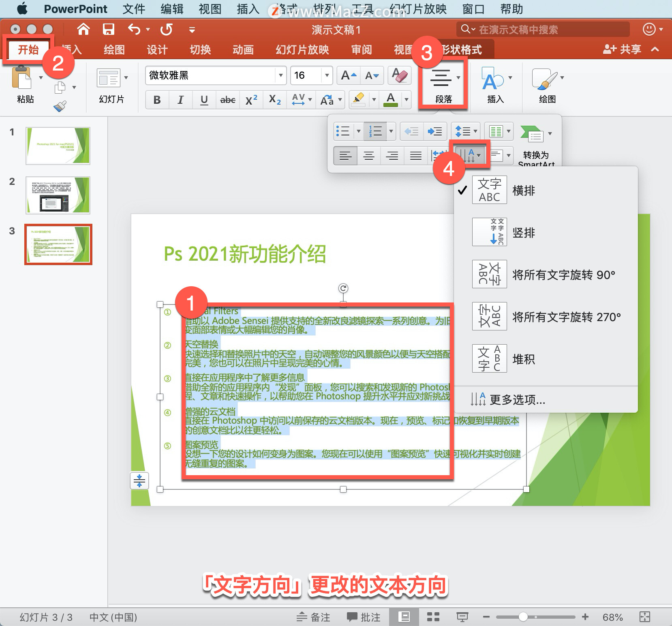Collapse the ribbon with chevron
This screenshot has height=626, width=672.
click(655, 49)
